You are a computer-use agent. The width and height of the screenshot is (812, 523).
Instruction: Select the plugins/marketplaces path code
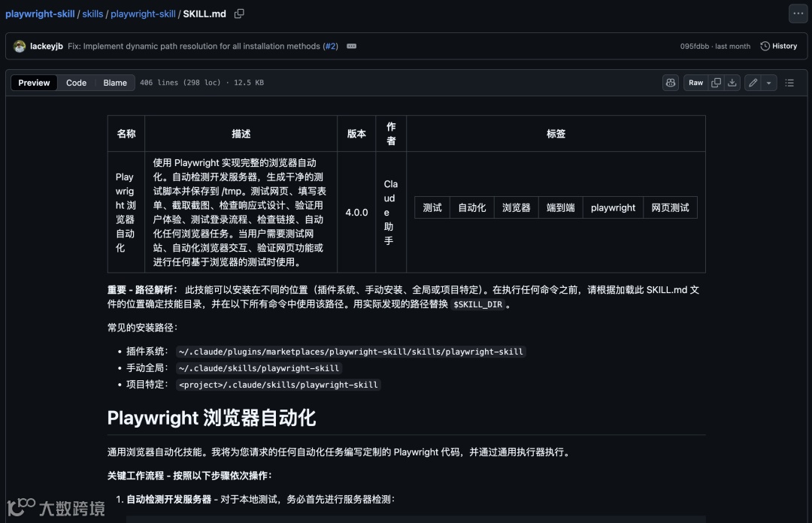[351, 352]
